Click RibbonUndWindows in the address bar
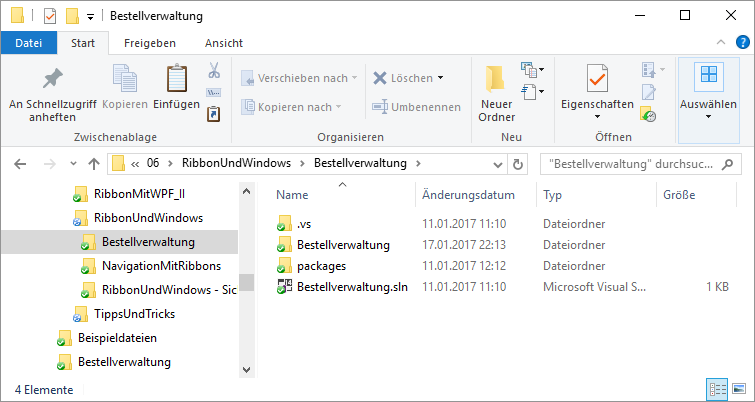The image size is (755, 402). (x=236, y=163)
